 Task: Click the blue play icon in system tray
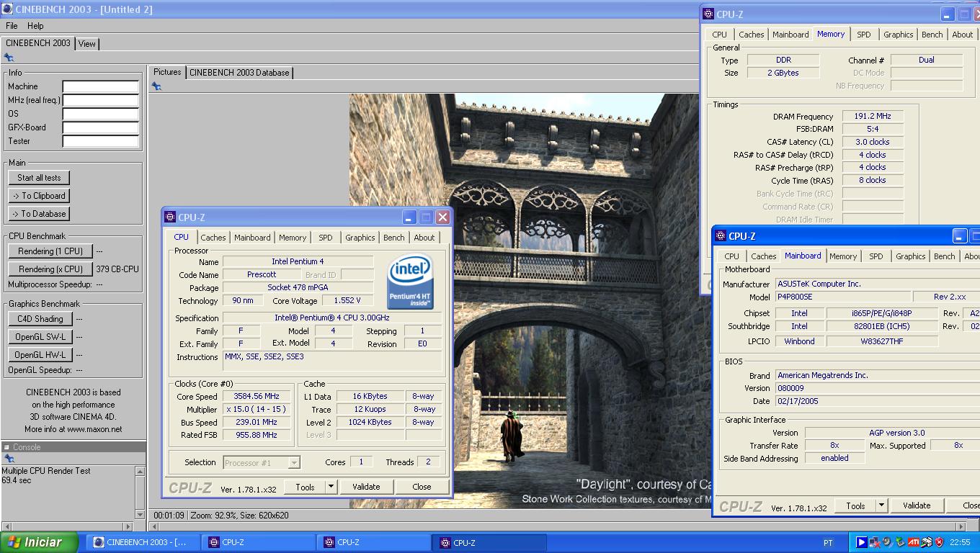tap(861, 542)
